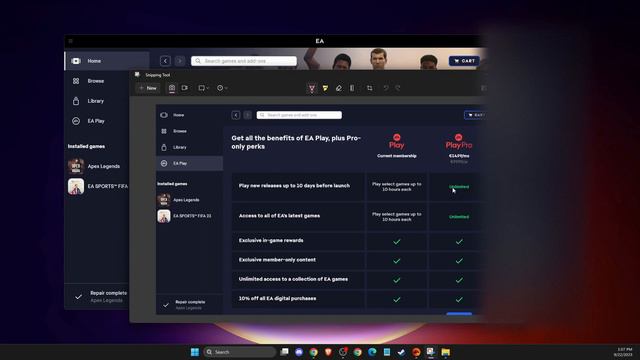Click the Snipping Tool title bar icon
Screen dimensions: 640x360
coord(137,75)
